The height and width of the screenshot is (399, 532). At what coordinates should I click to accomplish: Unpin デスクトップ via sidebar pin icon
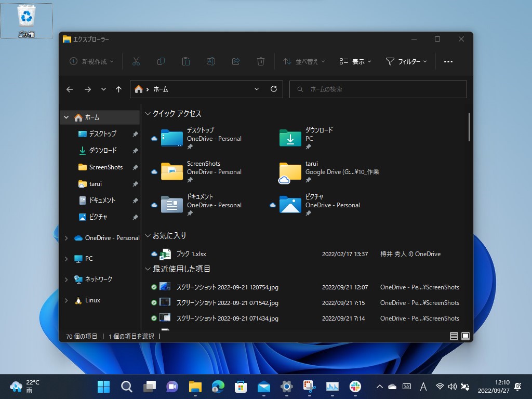click(135, 134)
